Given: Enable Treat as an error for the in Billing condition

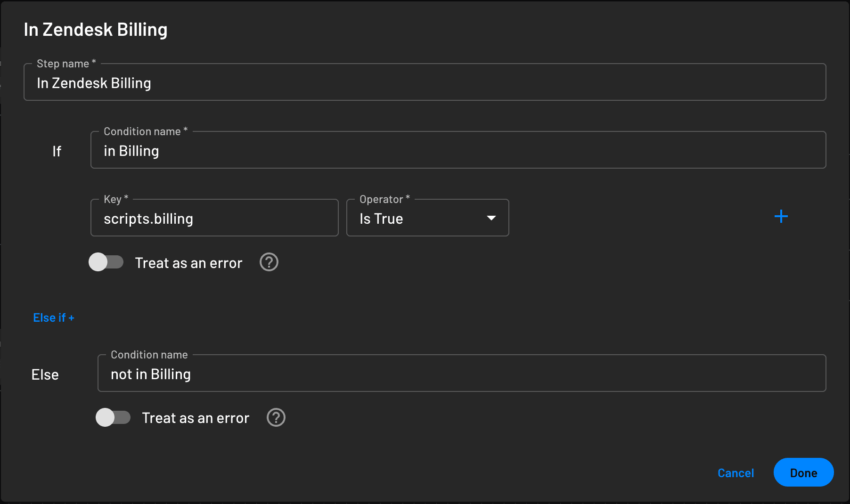Looking at the screenshot, I should 106,262.
